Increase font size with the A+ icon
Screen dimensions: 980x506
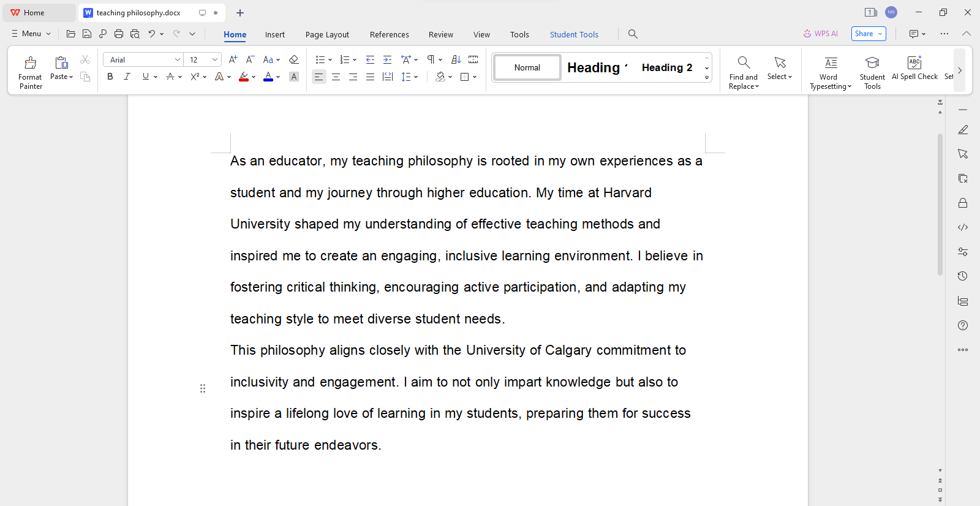pos(233,59)
